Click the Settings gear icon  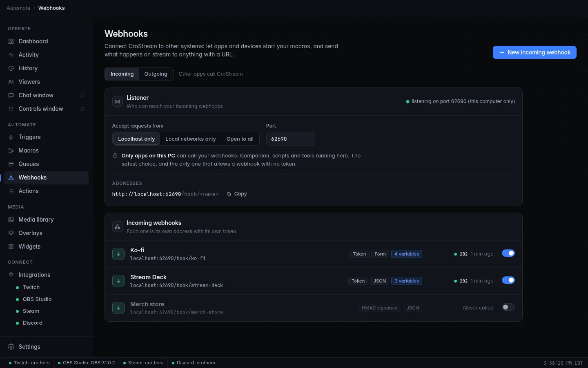(11, 347)
